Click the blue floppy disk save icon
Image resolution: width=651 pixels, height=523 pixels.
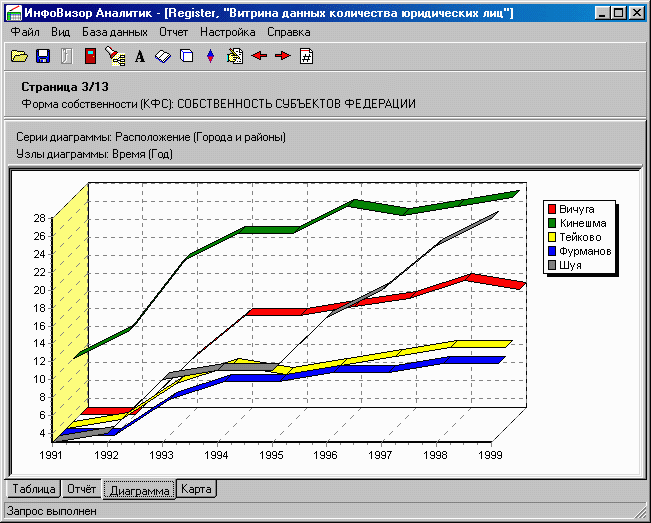43,56
